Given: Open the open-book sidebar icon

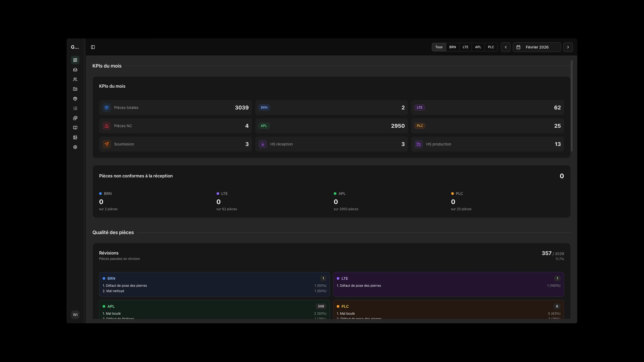Looking at the screenshot, I should point(75,128).
